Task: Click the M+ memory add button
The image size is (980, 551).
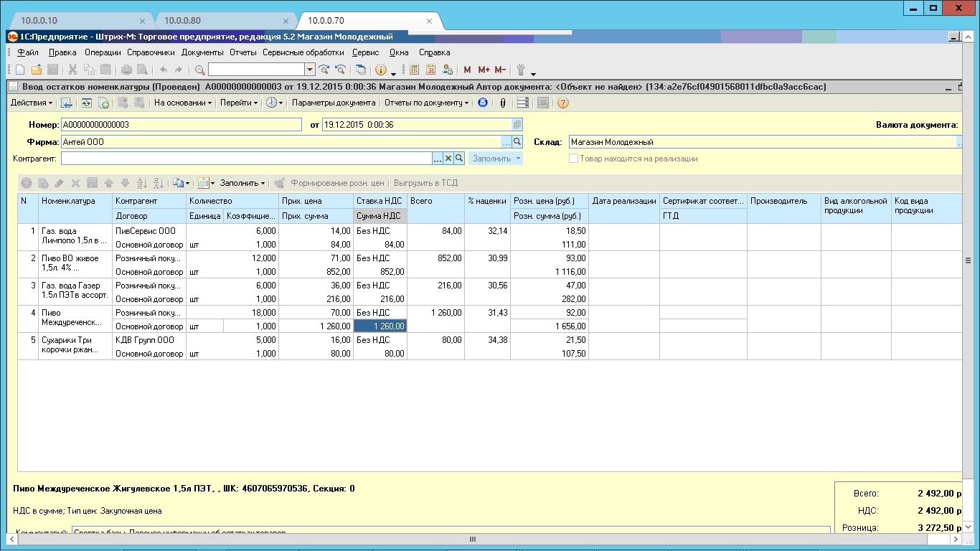Action: [484, 70]
